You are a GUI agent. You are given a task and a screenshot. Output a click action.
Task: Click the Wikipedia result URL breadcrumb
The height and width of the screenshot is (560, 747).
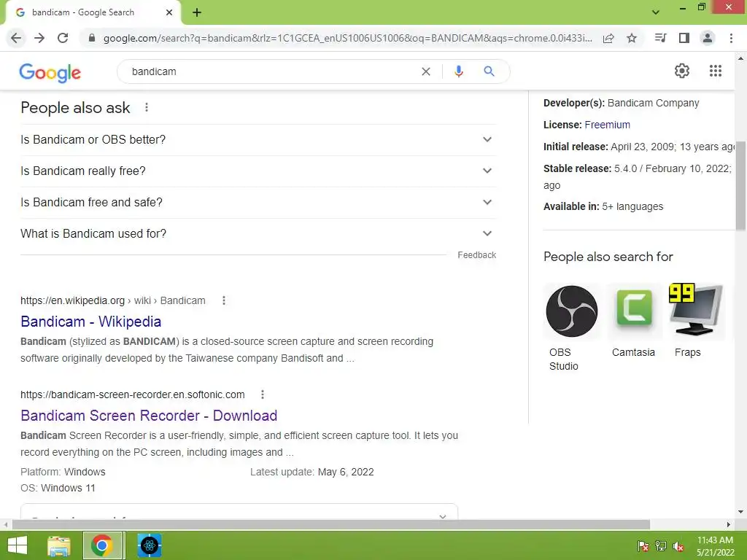pos(113,300)
